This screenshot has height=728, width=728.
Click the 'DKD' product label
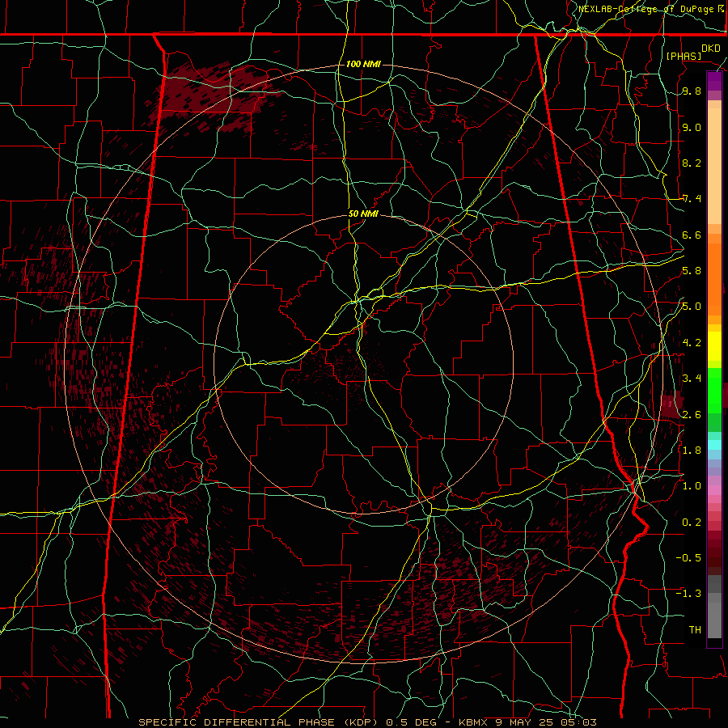[x=710, y=49]
